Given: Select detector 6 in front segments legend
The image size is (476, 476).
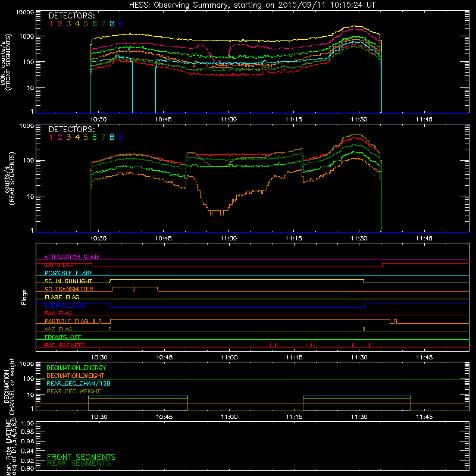Looking at the screenshot, I should (x=95, y=24).
